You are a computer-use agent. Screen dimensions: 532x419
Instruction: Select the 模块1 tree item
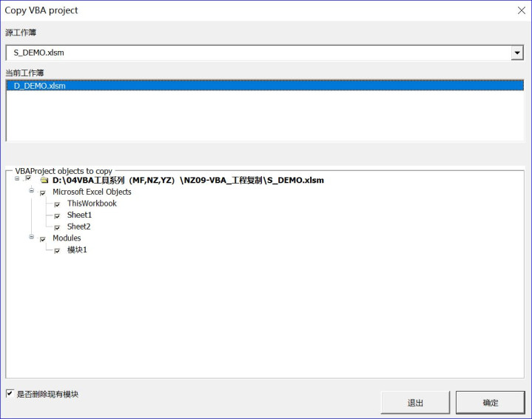point(77,250)
